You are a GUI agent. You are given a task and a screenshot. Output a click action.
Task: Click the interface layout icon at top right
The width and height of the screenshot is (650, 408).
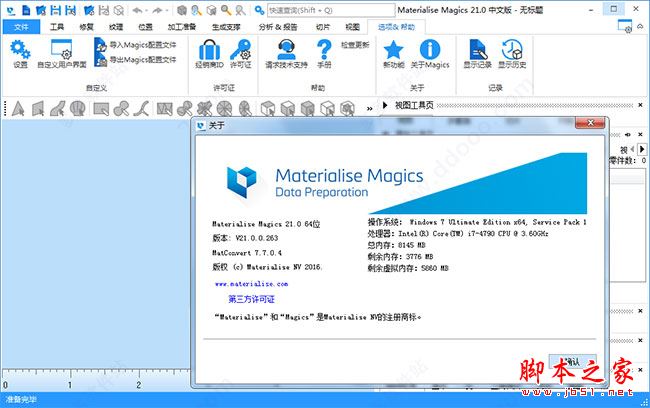point(625,26)
